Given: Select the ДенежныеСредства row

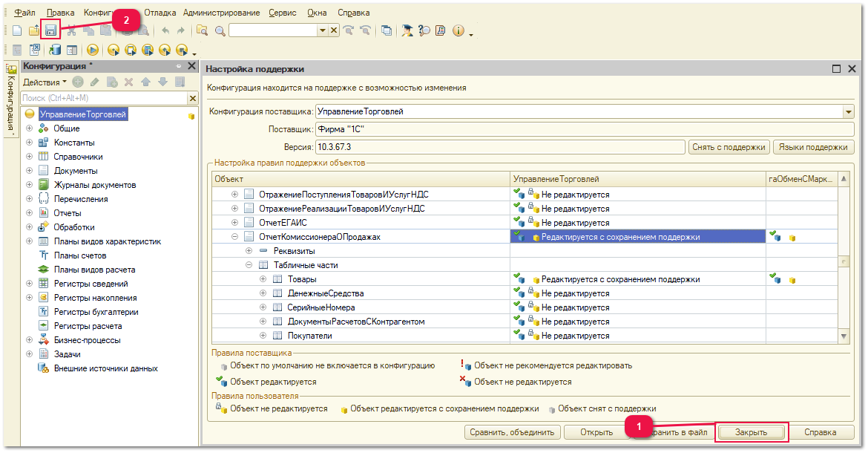Looking at the screenshot, I should [x=326, y=293].
